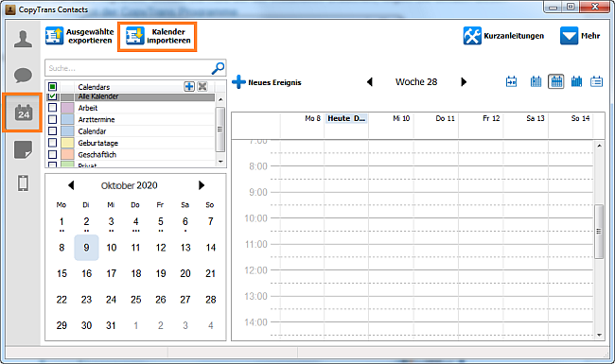Select October 25 in mini calendar

135,300
